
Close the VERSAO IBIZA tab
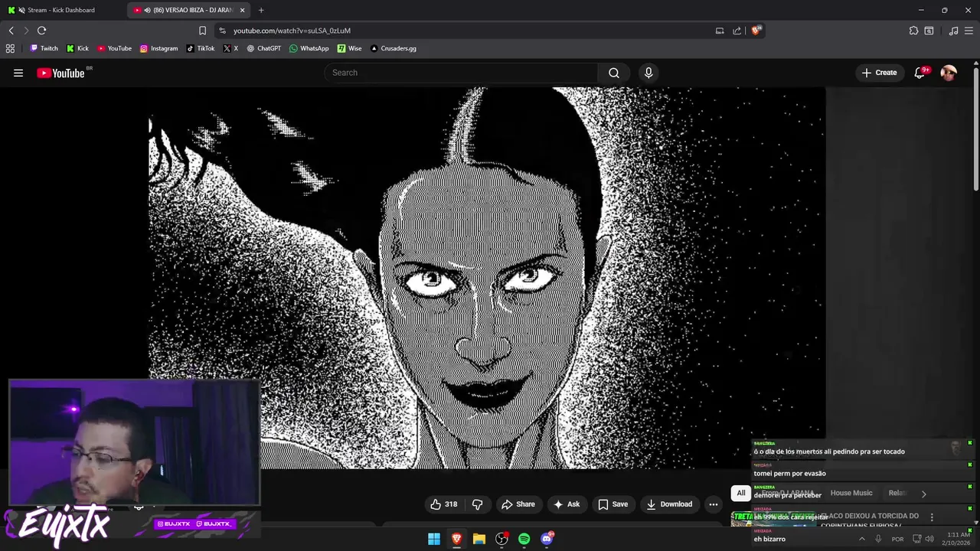click(x=242, y=10)
